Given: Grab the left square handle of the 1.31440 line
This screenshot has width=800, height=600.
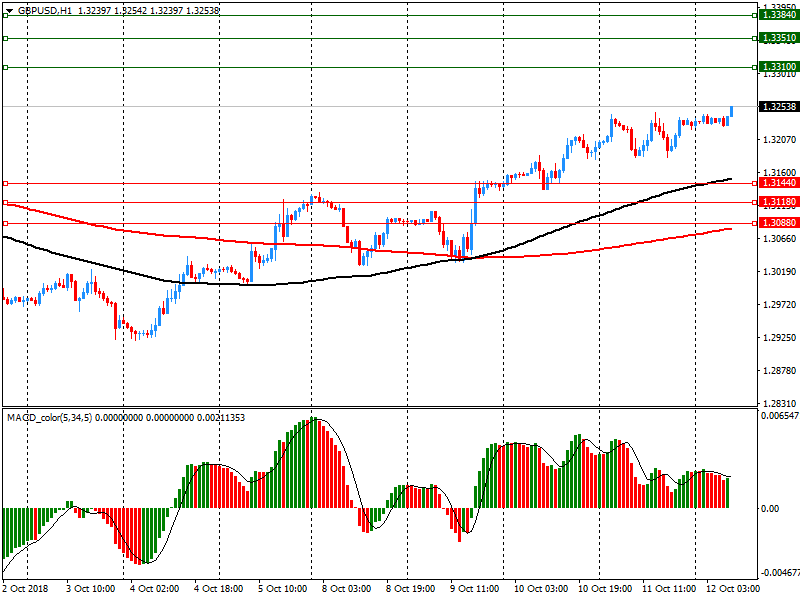Looking at the screenshot, I should click(5, 183).
